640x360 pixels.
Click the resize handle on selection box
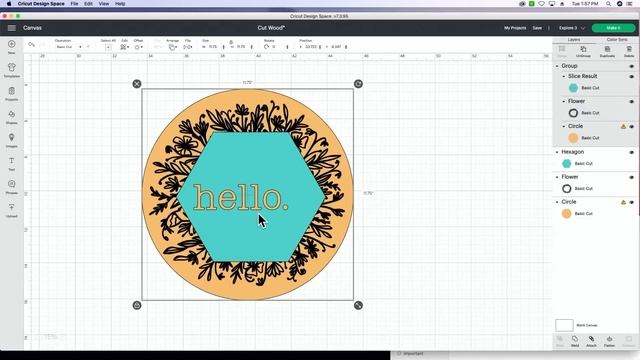point(358,305)
